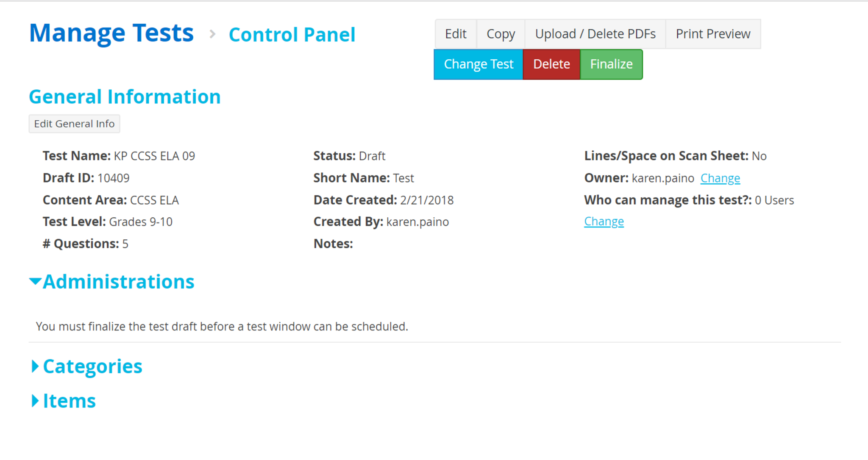The image size is (868, 460).
Task: Click the green Finalize button
Action: tap(611, 64)
